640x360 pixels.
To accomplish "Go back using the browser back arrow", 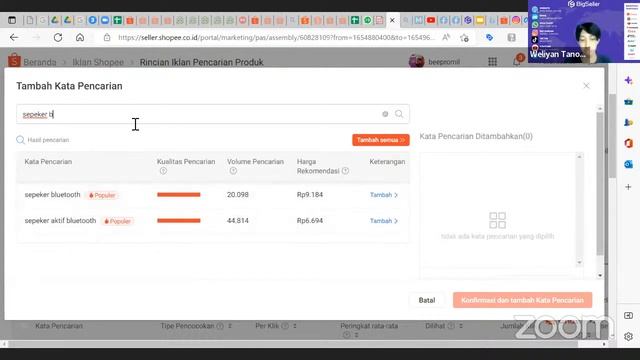I will coord(14,38).
